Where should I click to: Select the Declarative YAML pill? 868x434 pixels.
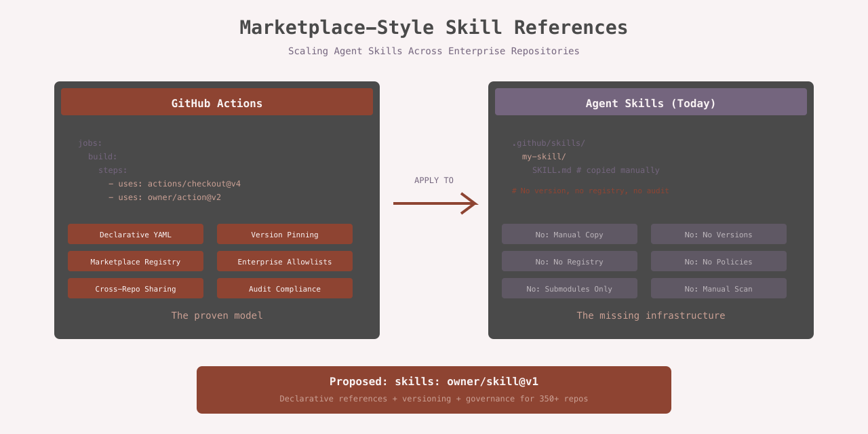(x=136, y=234)
